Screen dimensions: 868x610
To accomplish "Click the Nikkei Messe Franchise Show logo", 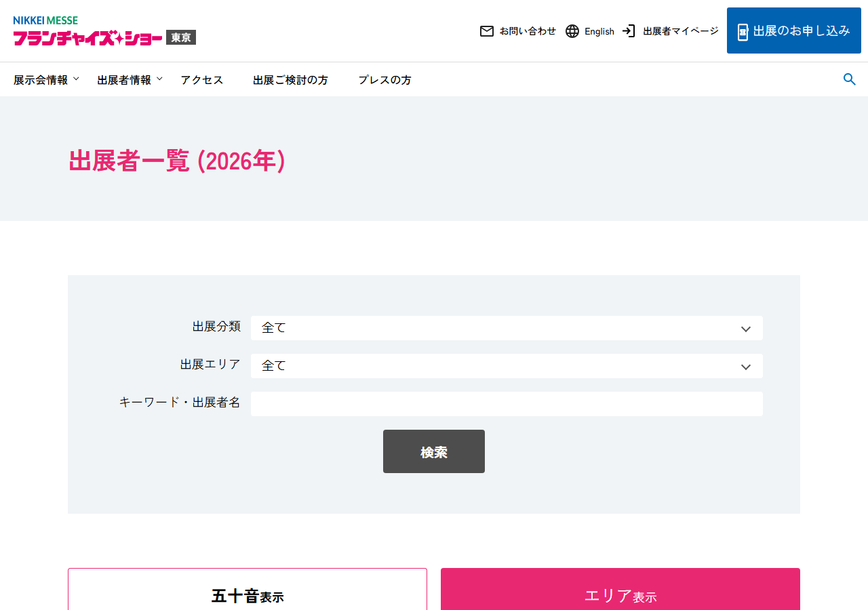I will click(x=104, y=31).
